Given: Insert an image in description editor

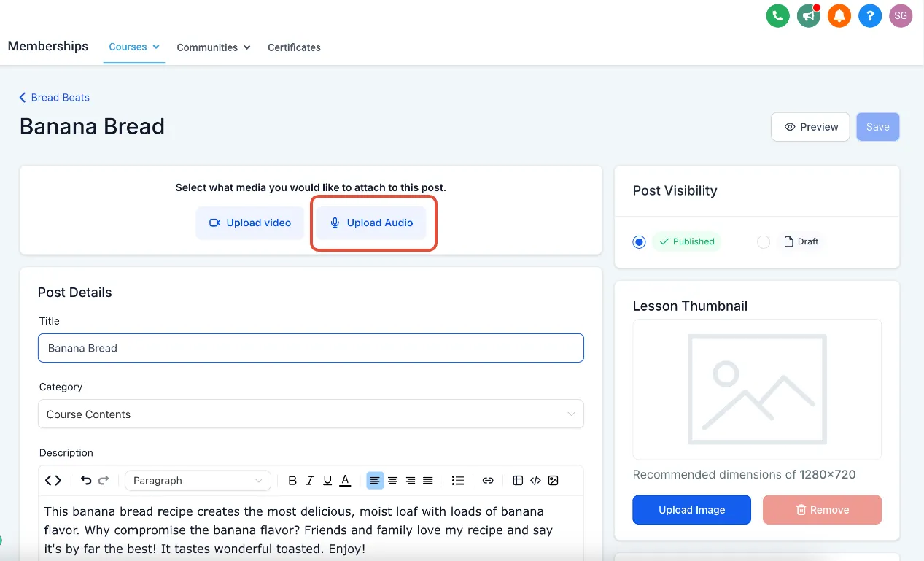Looking at the screenshot, I should click(x=553, y=481).
